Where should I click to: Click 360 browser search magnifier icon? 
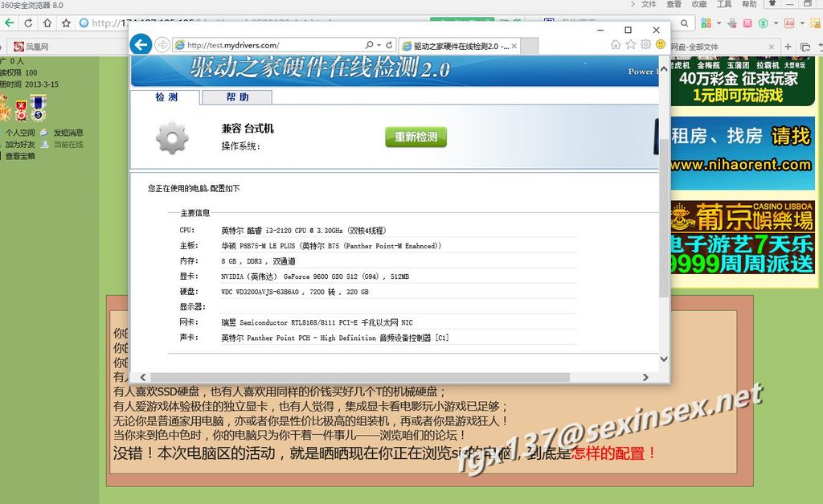click(685, 23)
